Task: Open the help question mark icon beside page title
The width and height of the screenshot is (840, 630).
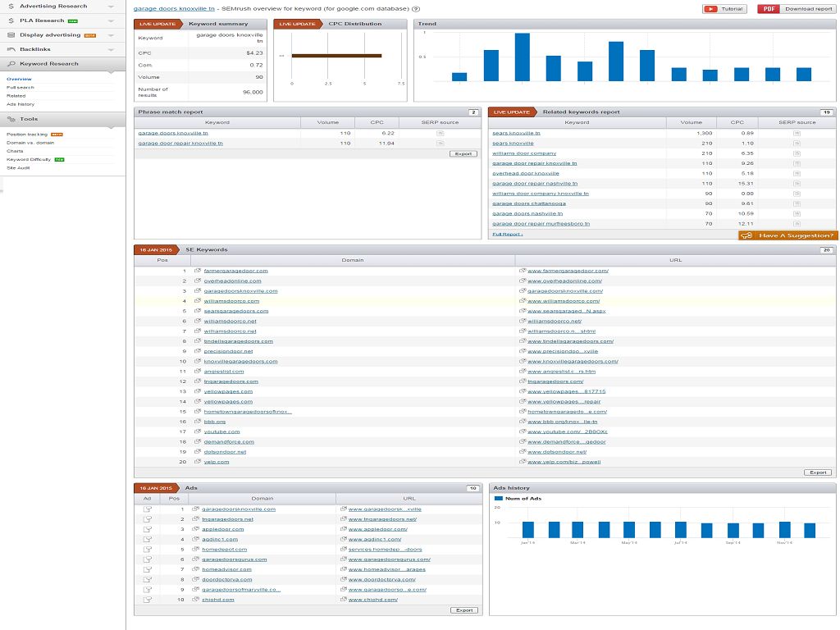Action: coord(416,9)
